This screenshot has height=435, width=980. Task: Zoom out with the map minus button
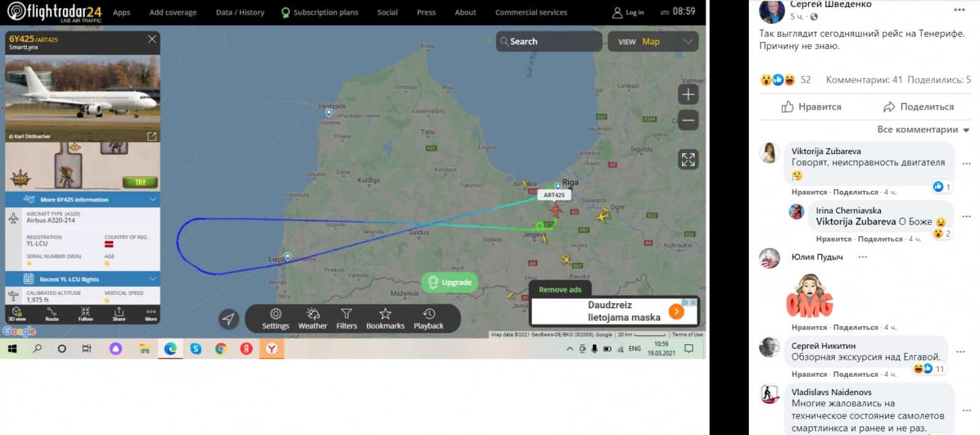pos(688,120)
